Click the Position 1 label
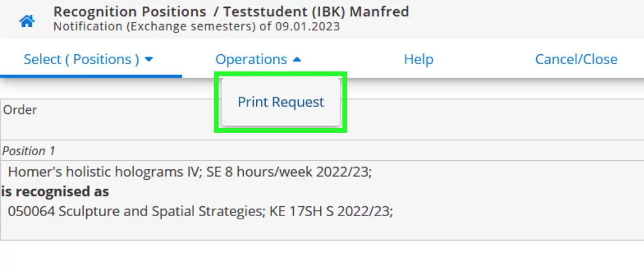The width and height of the screenshot is (644, 271). tap(29, 151)
